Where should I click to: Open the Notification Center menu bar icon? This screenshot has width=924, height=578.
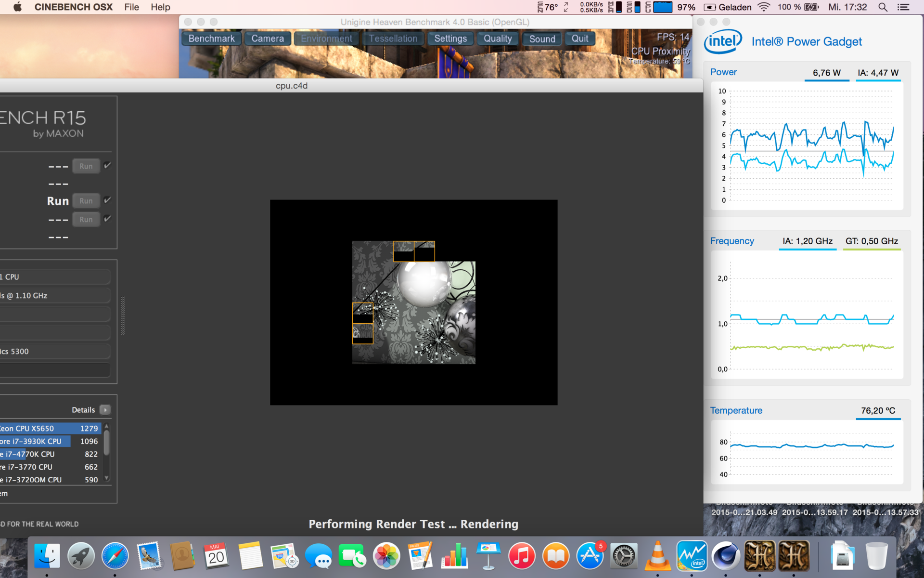pos(903,7)
